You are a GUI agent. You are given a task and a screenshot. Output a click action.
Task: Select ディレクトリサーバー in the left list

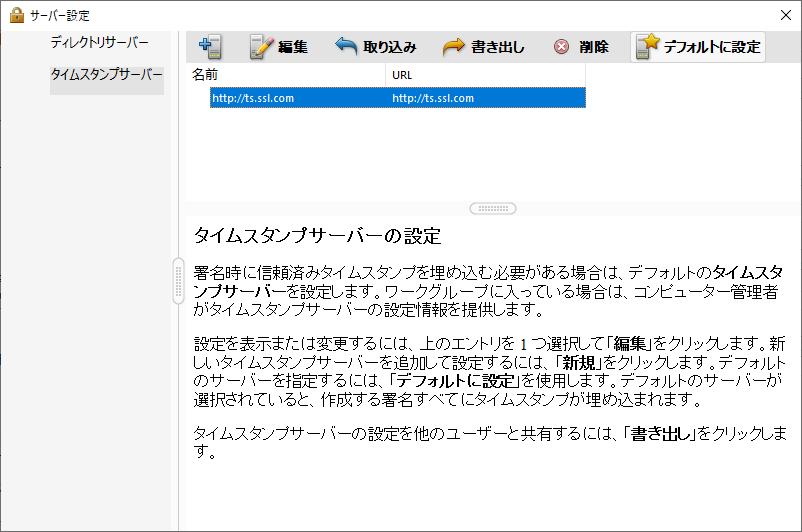[99, 42]
